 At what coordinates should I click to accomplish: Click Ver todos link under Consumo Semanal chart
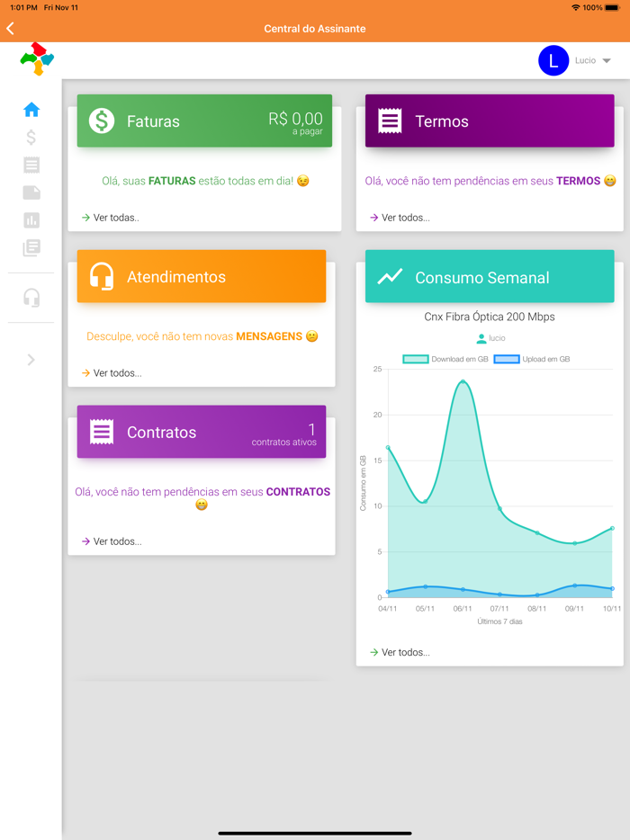tap(400, 653)
